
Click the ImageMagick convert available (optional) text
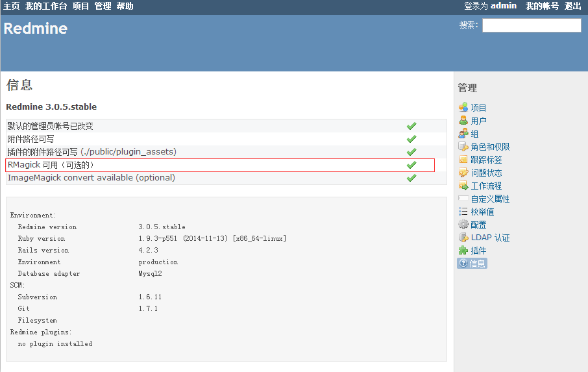point(92,178)
